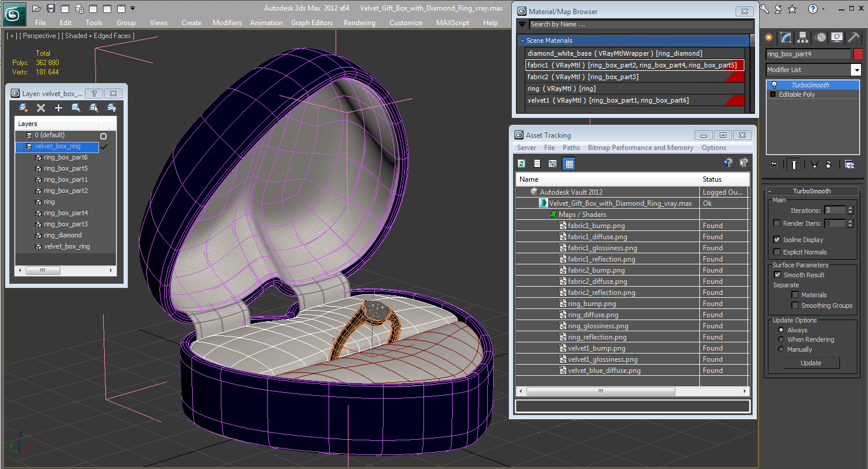868x469 pixels.
Task: Open the Modify command panel tab
Action: click(786, 38)
